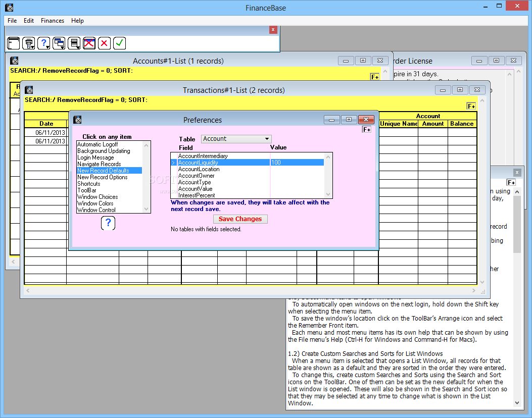Select the AccountLiquidity field row
532x418 pixels.
click(x=248, y=163)
